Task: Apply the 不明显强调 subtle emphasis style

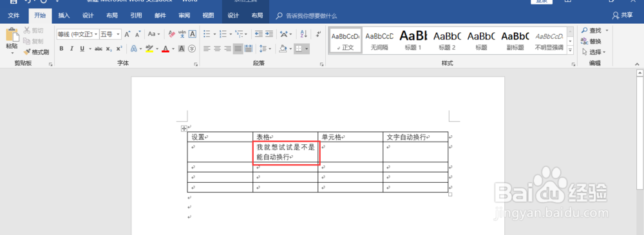Action: tap(549, 41)
